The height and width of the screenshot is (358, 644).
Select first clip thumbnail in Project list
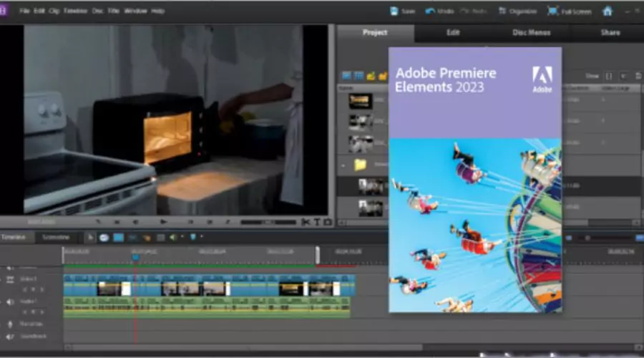[x=360, y=101]
